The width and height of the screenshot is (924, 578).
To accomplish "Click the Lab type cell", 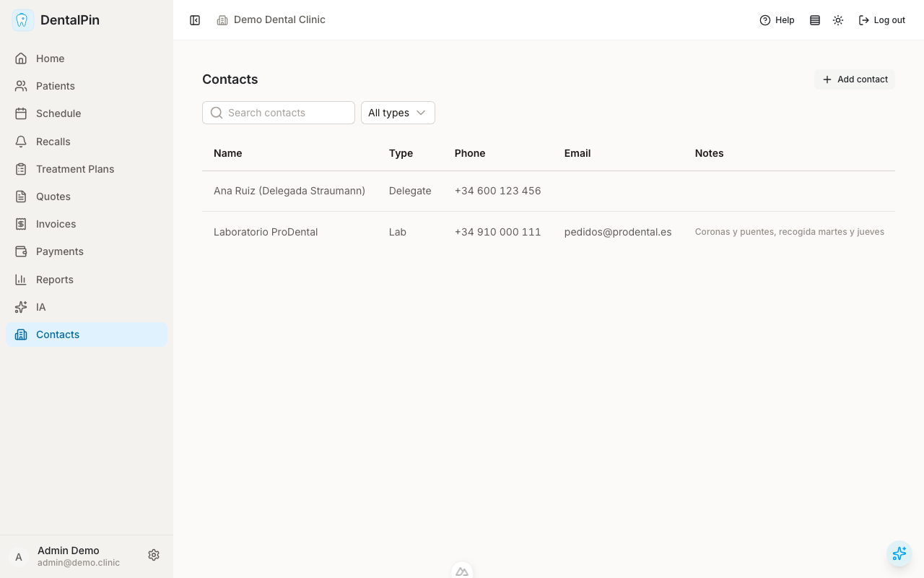I will tap(398, 232).
